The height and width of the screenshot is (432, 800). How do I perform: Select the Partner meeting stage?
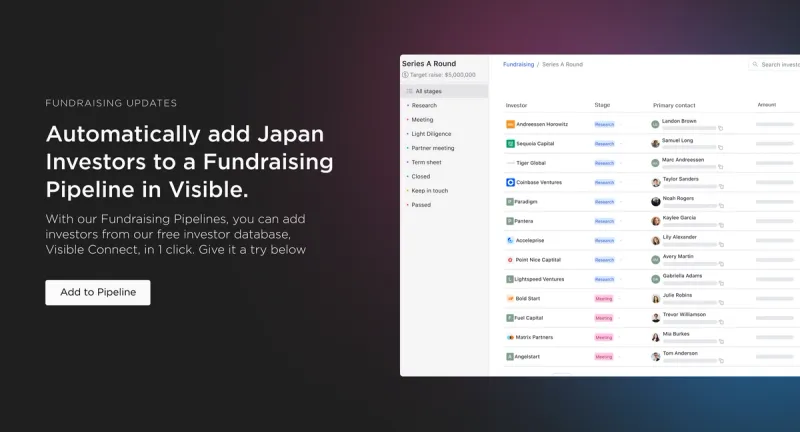(433, 148)
